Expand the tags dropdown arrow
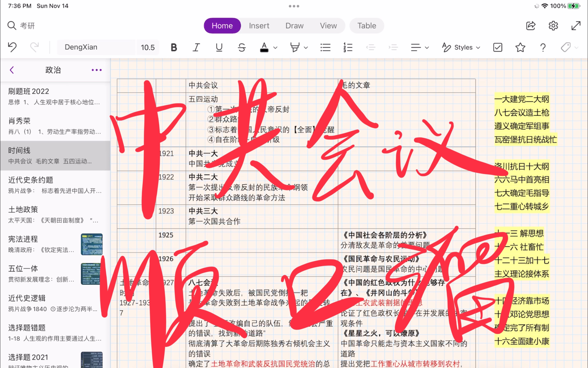This screenshot has width=588, height=368. tap(576, 48)
